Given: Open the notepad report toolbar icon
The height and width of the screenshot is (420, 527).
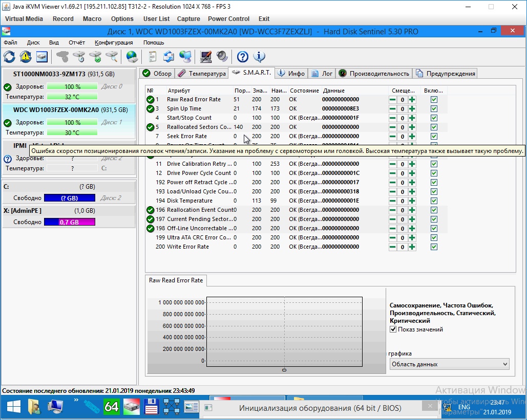Looking at the screenshot, I should click(152, 57).
